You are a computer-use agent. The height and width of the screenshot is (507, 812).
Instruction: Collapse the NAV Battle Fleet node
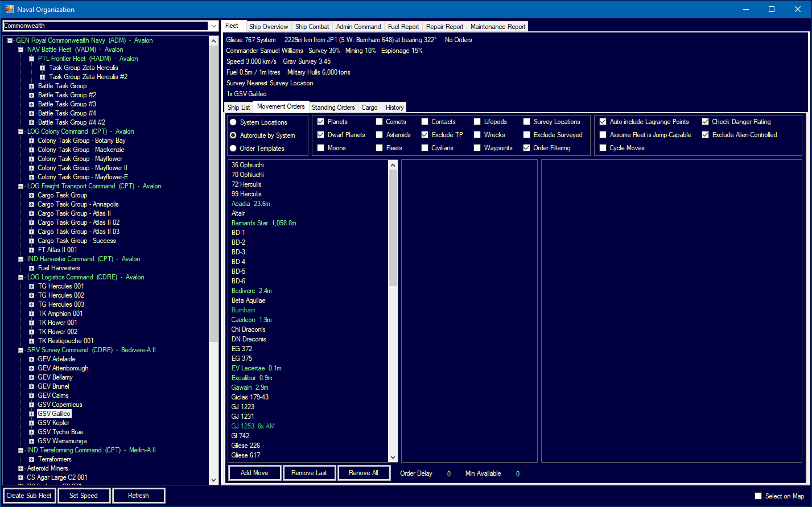21,50
